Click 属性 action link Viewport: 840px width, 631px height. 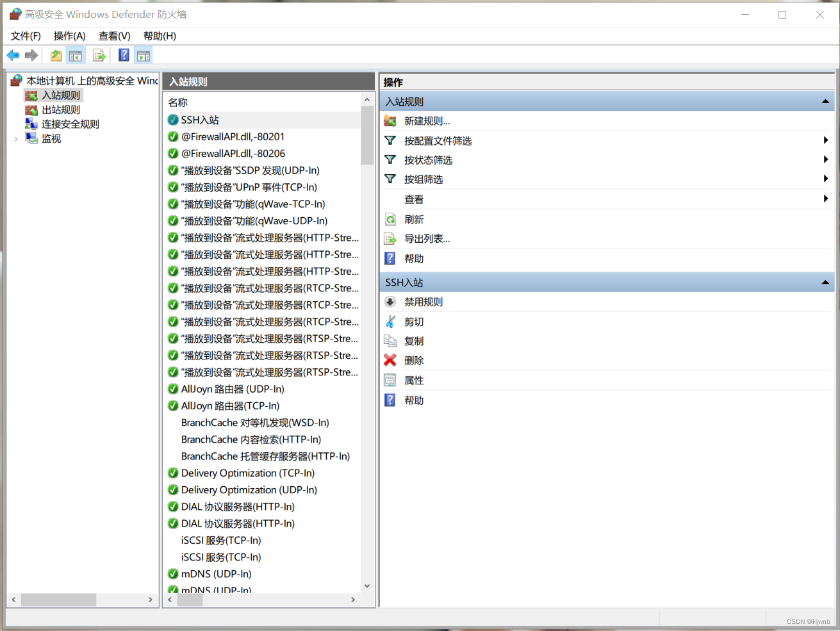click(x=414, y=381)
